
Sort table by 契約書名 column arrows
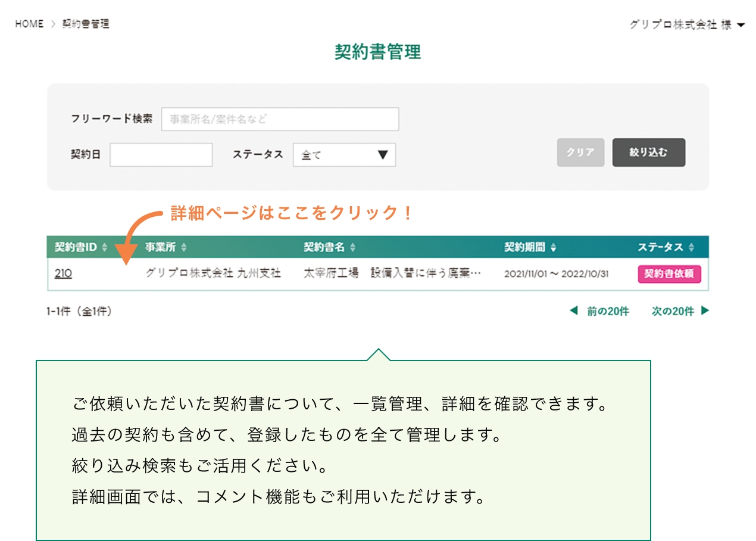coord(352,247)
